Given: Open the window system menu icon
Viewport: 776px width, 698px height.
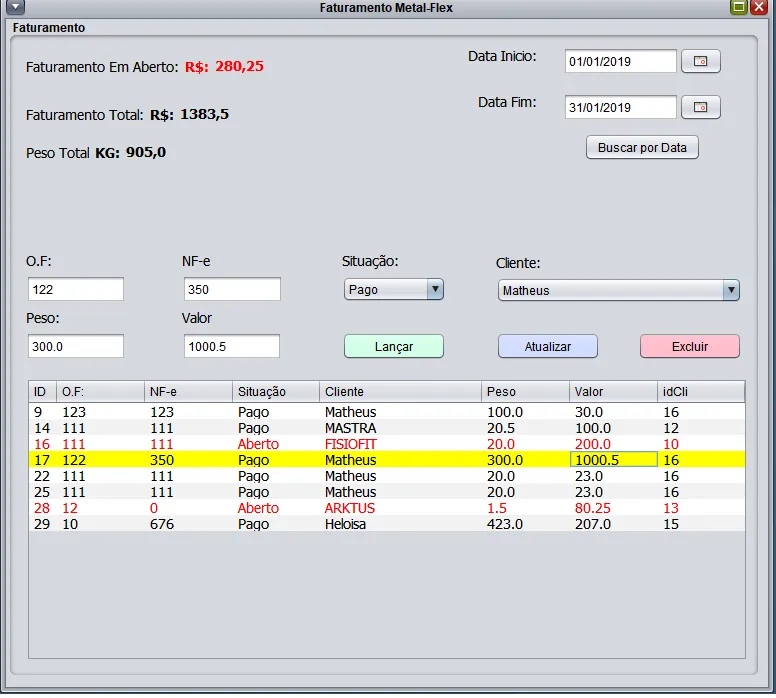Looking at the screenshot, I should (15, 7).
